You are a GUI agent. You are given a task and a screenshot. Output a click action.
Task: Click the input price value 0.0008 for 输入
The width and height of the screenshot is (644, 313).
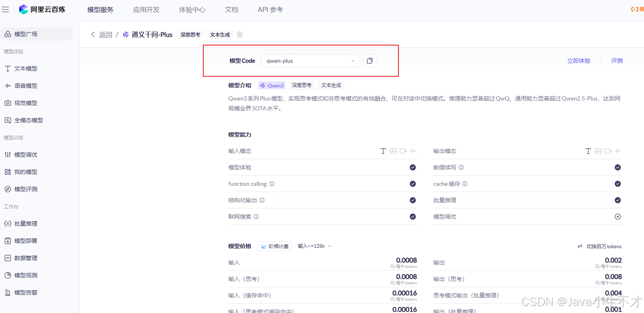406,260
